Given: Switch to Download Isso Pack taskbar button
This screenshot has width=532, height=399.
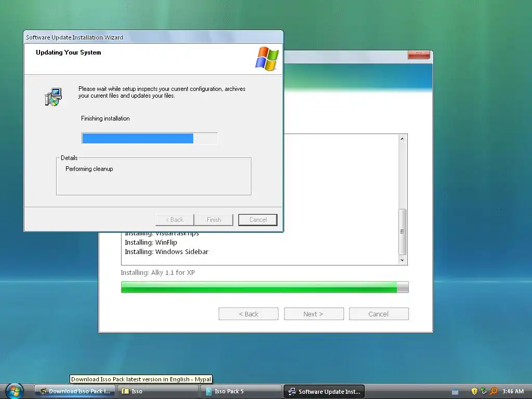Looking at the screenshot, I should 75,391.
